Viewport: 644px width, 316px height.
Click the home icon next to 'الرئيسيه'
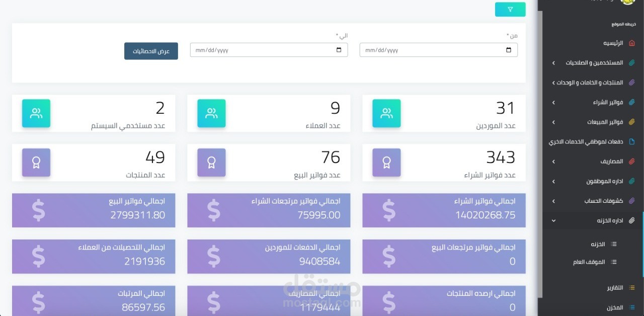pos(630,43)
